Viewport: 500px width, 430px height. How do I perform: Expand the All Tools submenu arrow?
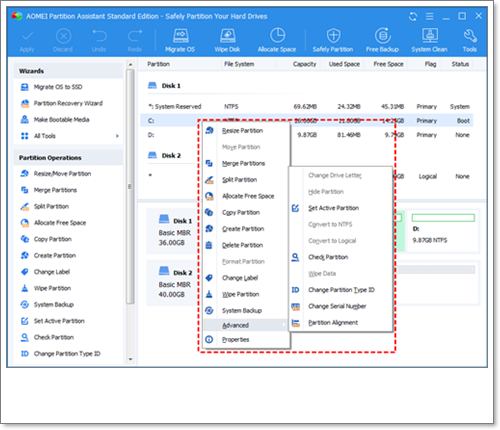coord(117,136)
